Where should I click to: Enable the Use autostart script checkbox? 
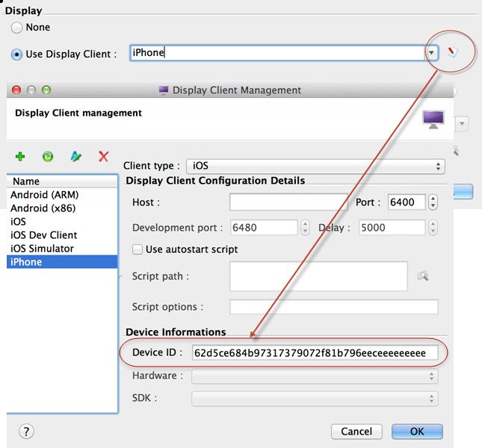pyautogui.click(x=138, y=249)
